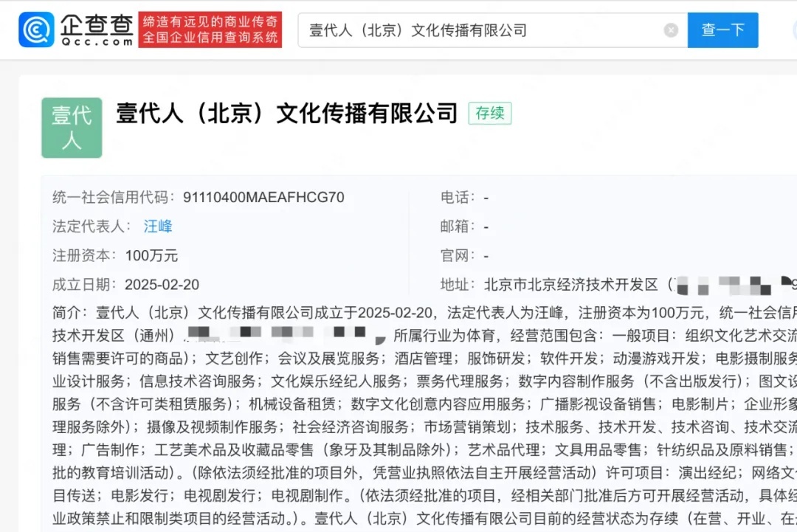Click the 查一下 search button
Screen dimensions: 797x532
722,30
